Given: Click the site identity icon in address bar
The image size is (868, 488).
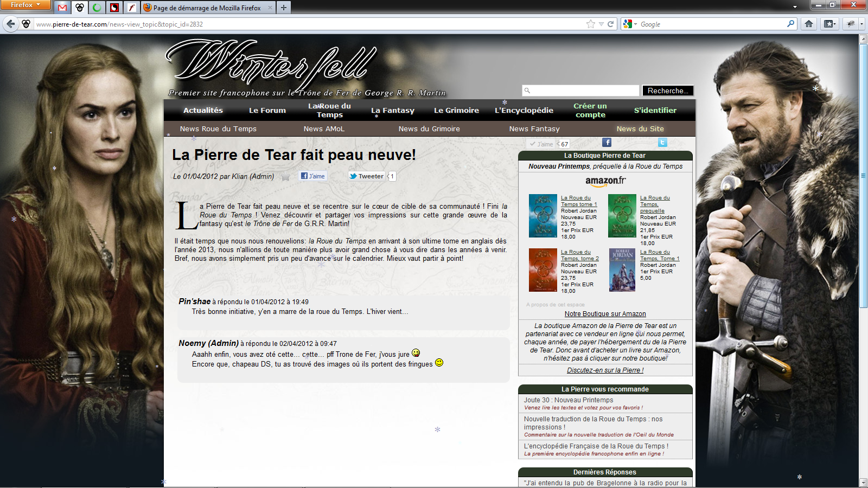Looking at the screenshot, I should tap(25, 24).
